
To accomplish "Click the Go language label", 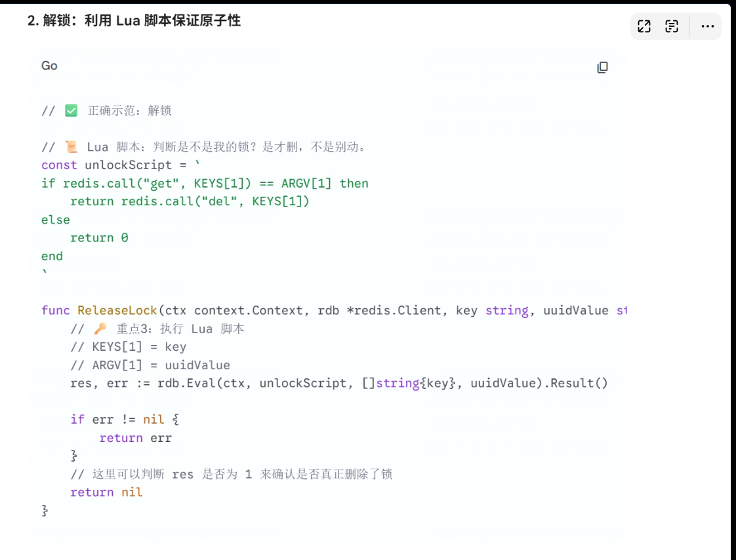I will click(x=49, y=66).
